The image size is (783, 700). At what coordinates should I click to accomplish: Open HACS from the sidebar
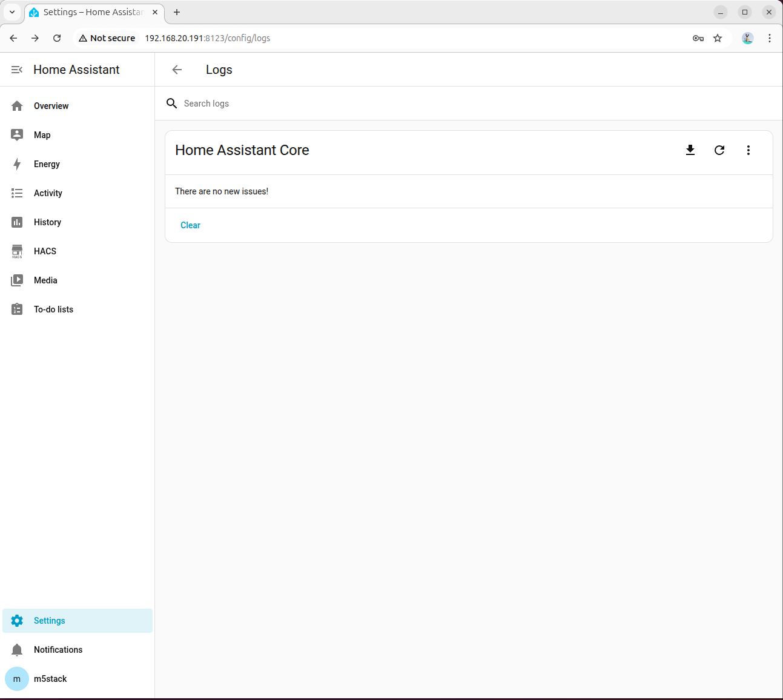45,251
